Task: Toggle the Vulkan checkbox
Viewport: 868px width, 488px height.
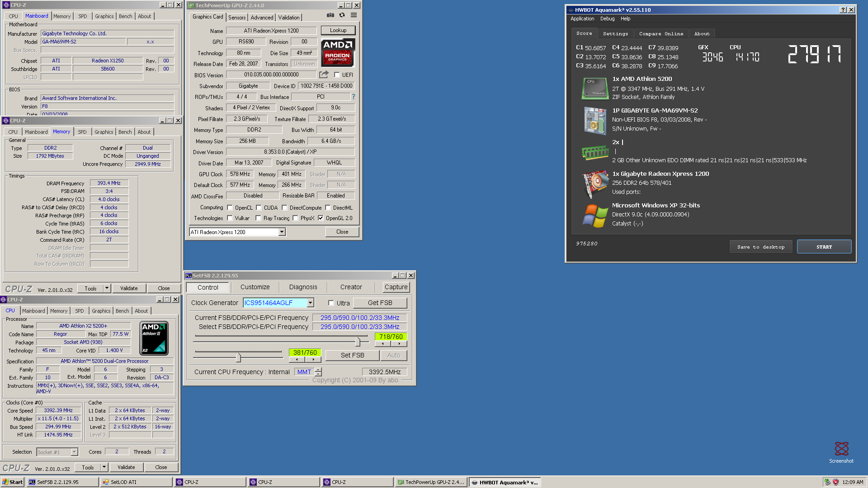Action: coord(230,218)
